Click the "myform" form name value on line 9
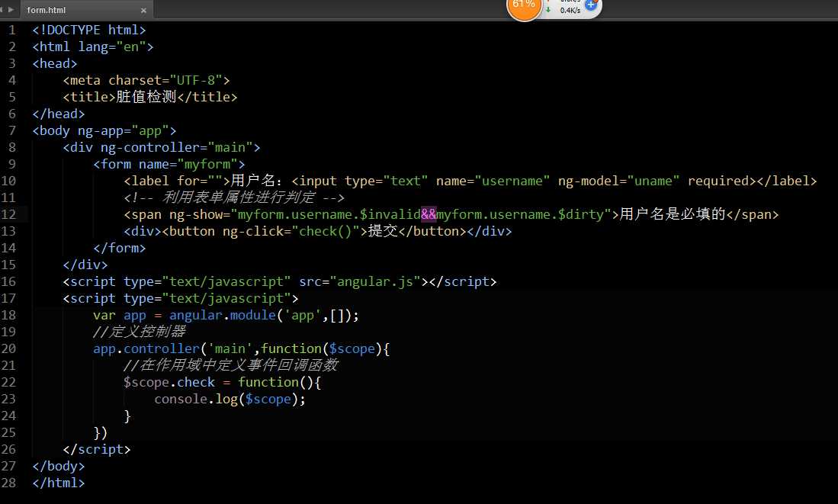 click(x=207, y=164)
